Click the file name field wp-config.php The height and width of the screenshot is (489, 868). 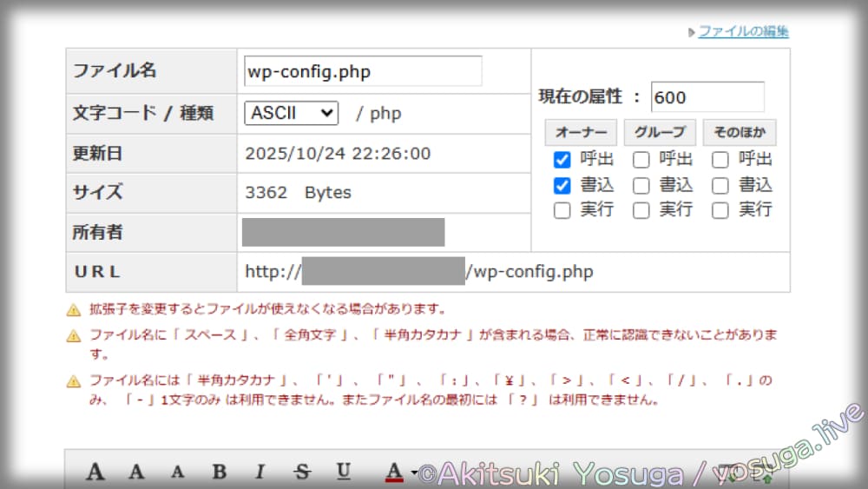pos(363,71)
